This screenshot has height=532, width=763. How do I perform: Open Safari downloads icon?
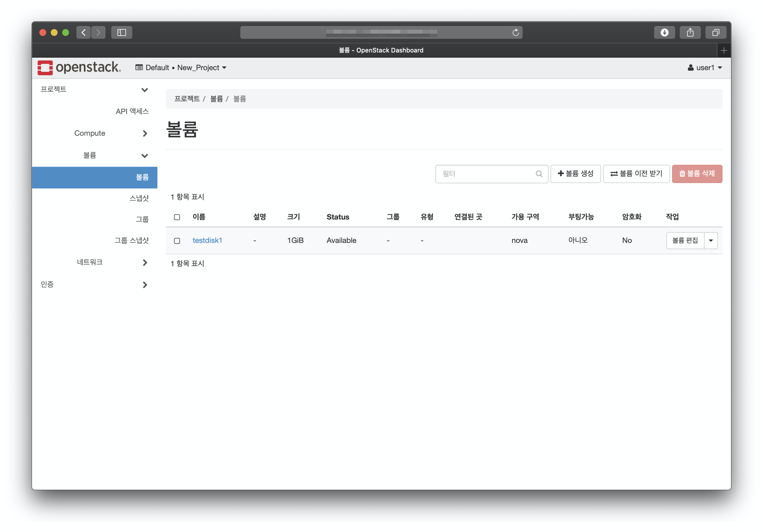click(664, 33)
